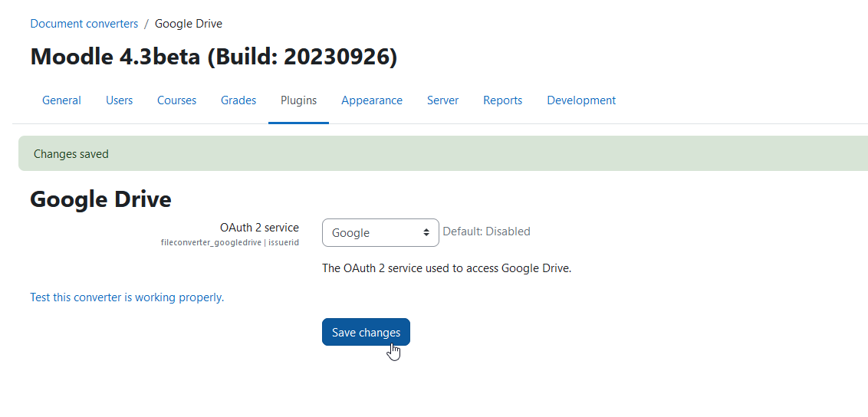Click the 'Changes saved' notification text

point(71,154)
